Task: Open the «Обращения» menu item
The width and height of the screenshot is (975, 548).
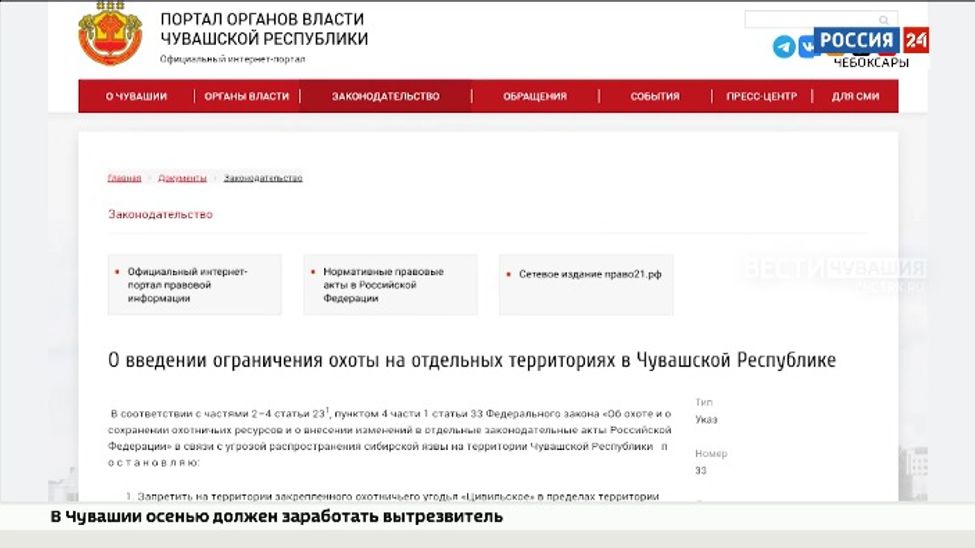Action: pyautogui.click(x=535, y=96)
